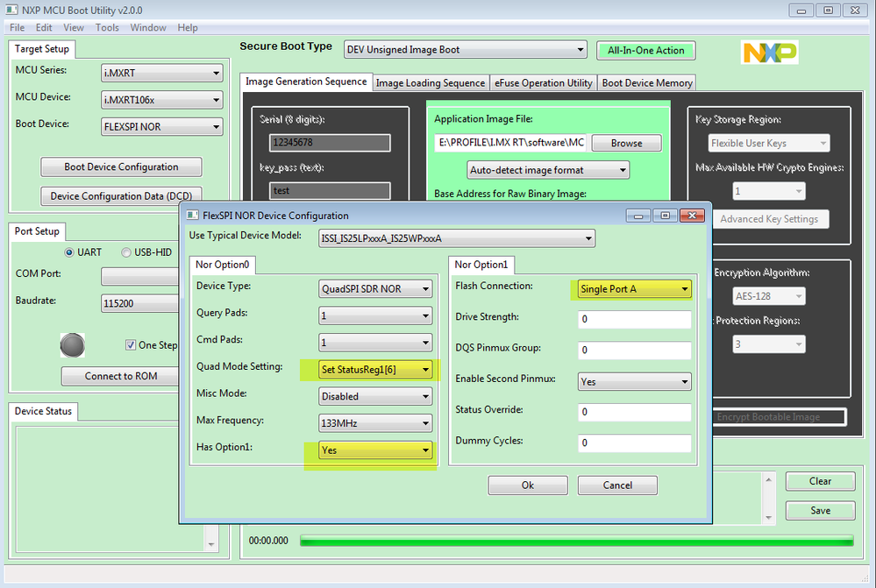The width and height of the screenshot is (876, 588).
Task: Open the Boot Device dropdown
Action: tap(161, 127)
